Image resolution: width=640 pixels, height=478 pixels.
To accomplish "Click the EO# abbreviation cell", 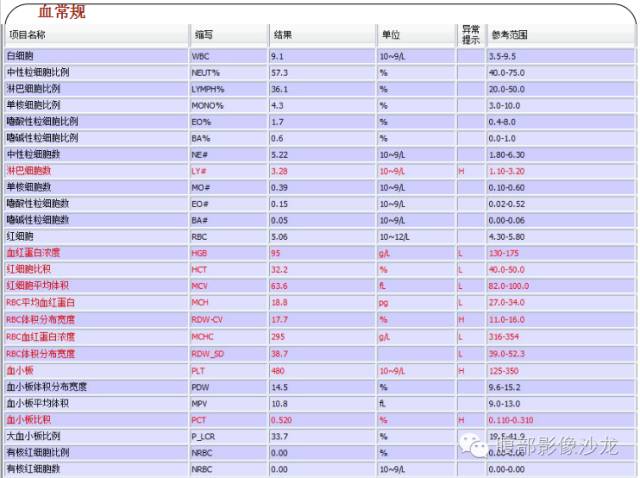I will 200,204.
